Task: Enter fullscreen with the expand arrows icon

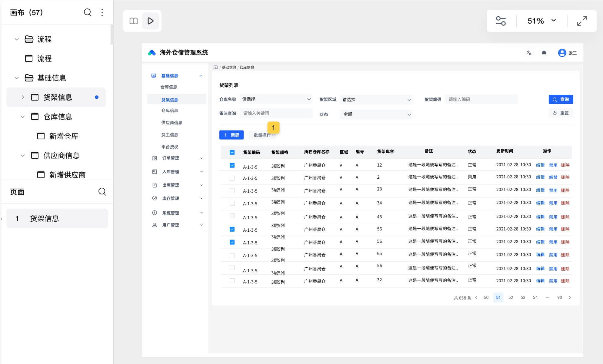Action: (x=582, y=21)
